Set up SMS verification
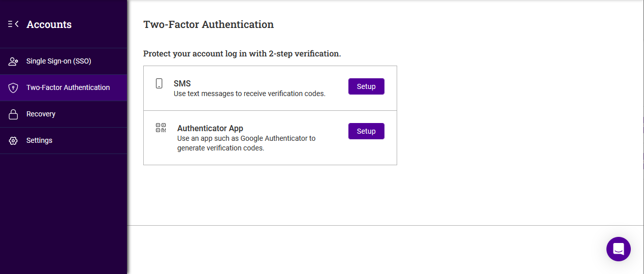Screen dimensions: 644x274 click(366, 86)
